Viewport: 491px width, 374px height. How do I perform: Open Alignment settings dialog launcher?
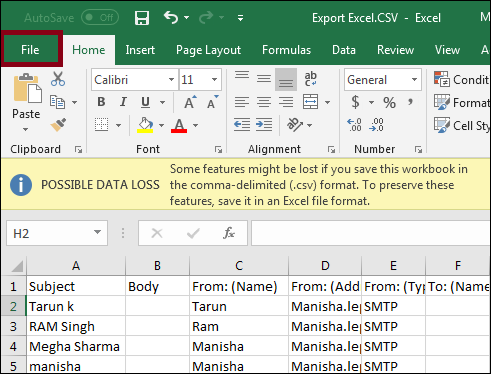tap(331, 150)
